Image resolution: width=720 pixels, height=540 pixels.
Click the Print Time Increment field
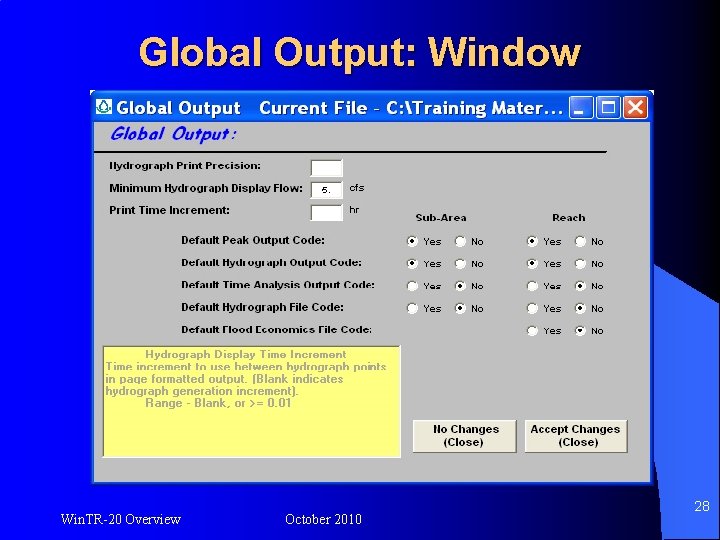click(326, 213)
